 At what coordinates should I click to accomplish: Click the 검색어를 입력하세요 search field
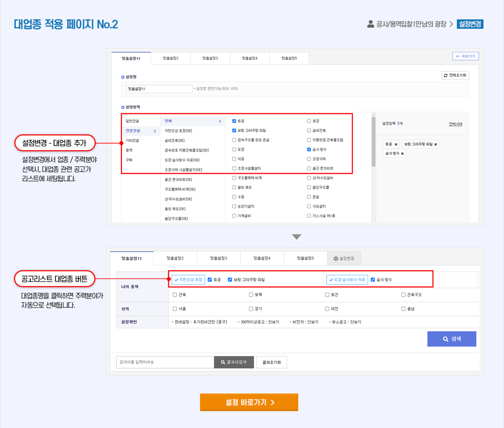tap(165, 362)
